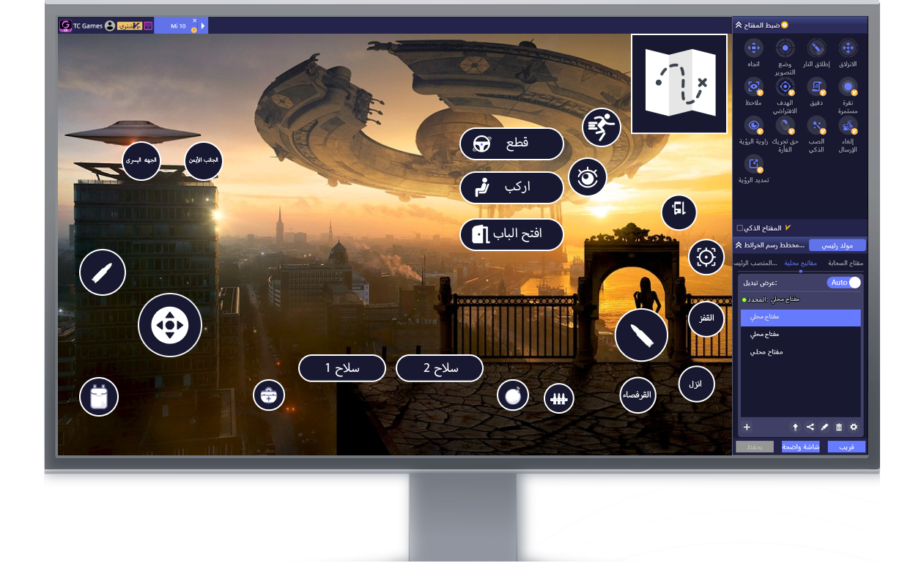
Task: Expand device list arrow next to Mi 10
Action: click(203, 26)
